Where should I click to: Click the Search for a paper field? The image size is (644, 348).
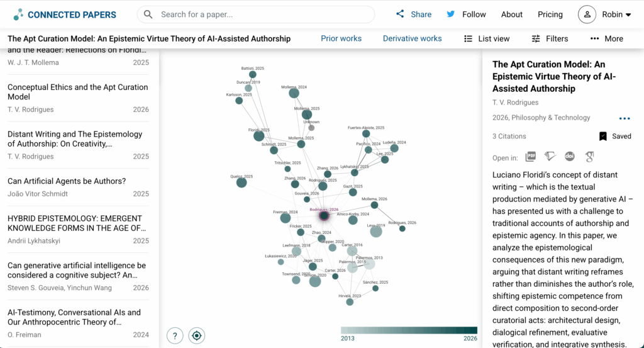256,14
